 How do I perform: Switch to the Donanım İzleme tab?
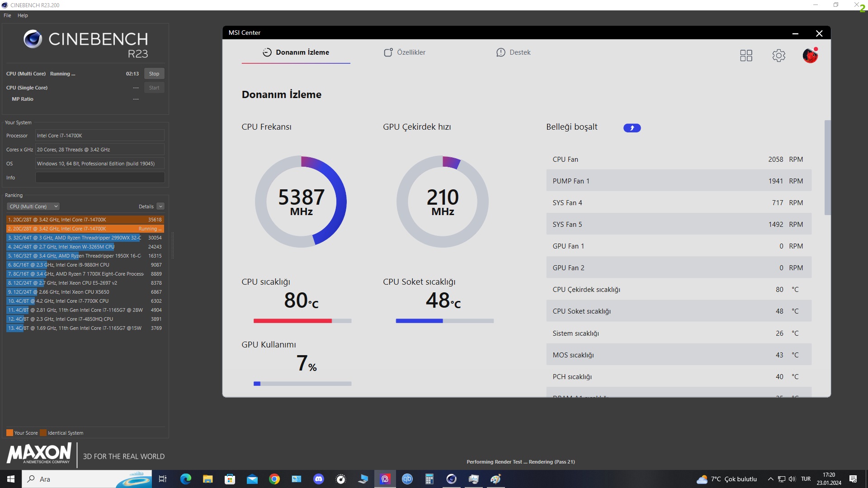coord(296,52)
